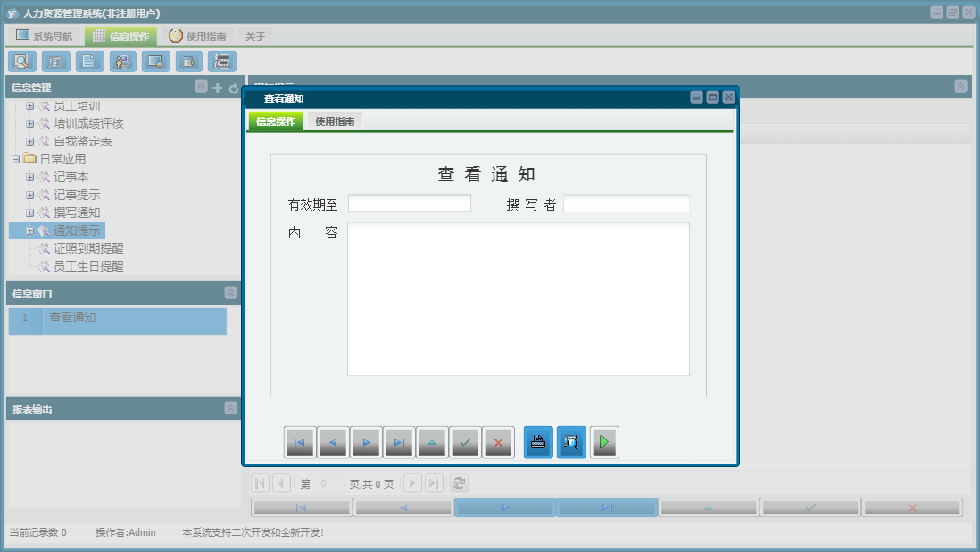The image size is (980, 552).
Task: Expand the 记事本 tree node
Action: click(29, 178)
